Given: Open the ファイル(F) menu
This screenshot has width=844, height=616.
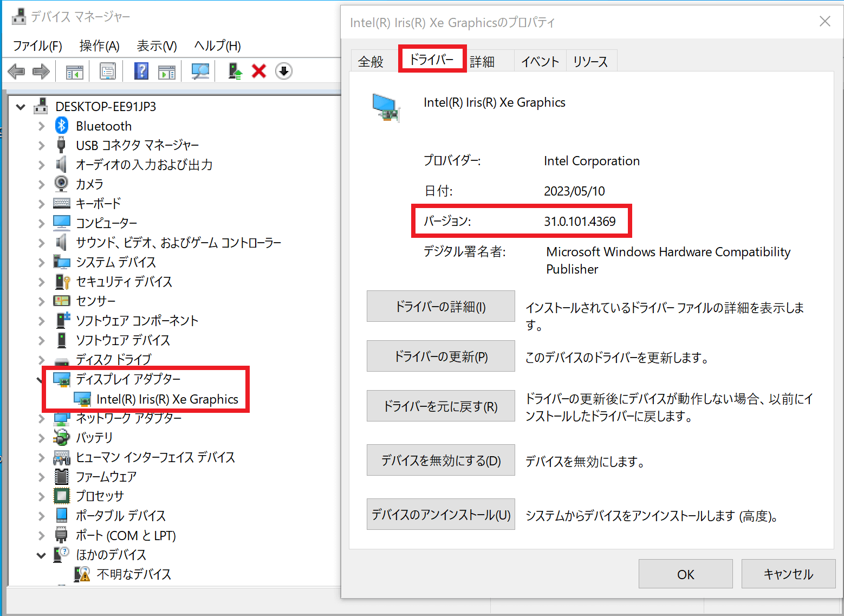Looking at the screenshot, I should (38, 46).
